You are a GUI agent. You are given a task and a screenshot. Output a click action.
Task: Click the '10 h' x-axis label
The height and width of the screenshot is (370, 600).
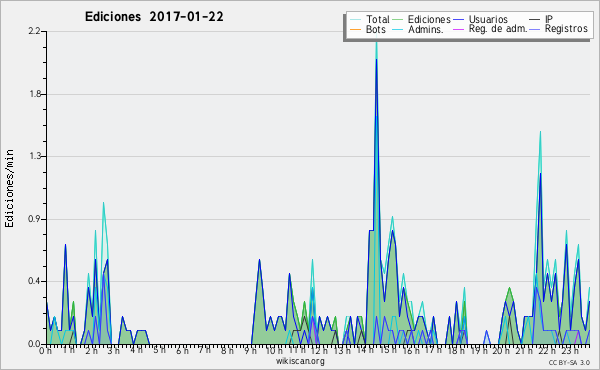[x=274, y=350]
